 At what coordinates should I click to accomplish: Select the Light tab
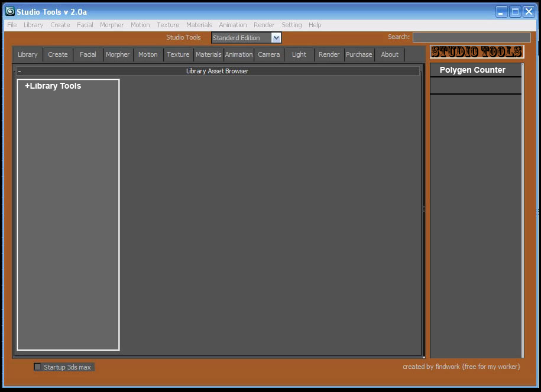(299, 54)
